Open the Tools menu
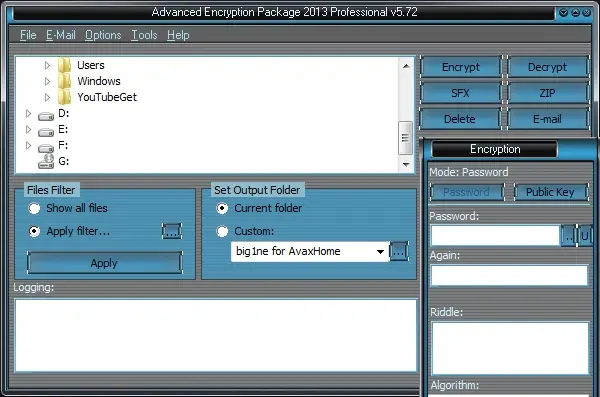This screenshot has height=397, width=600. point(144,35)
